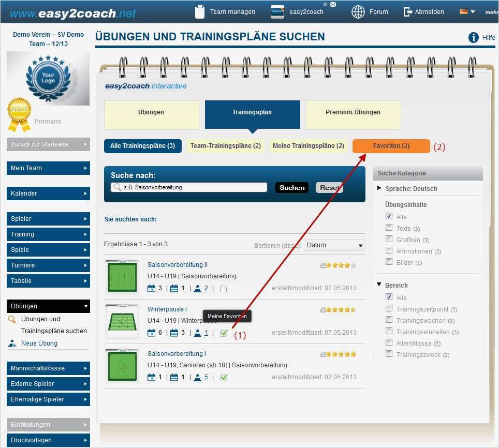Screen dimensions: 499x448
Task: Open the Hilfe info icon
Action: point(473,38)
